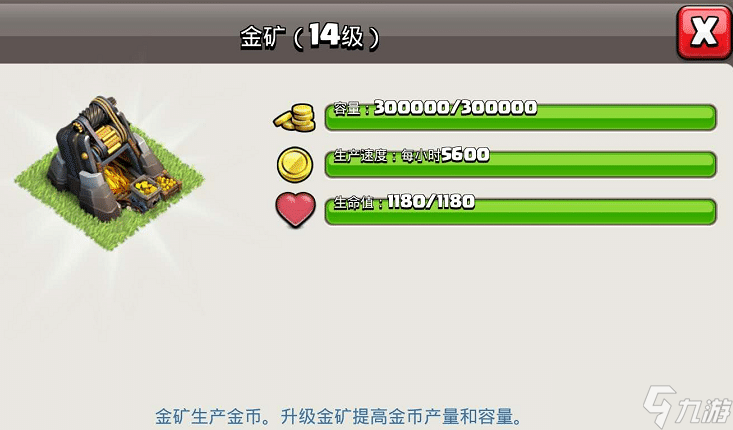Viewport: 733px width, 430px height.
Task: Click the 生产速度 production rate bar
Action: point(520,165)
